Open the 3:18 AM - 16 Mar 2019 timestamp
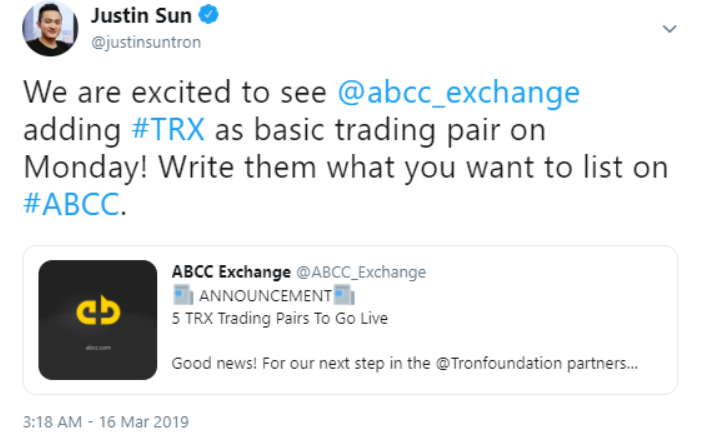 tap(106, 422)
